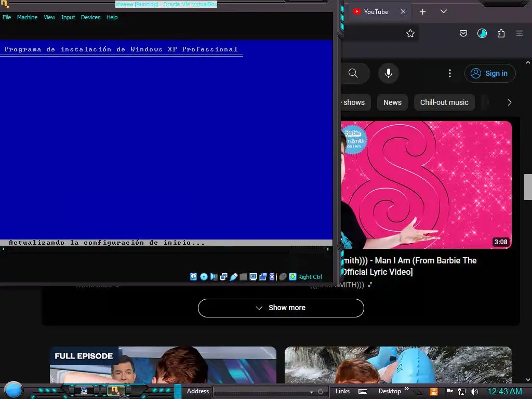Open a new browser tab with plus button
Viewport: 532px width, 399px height.
tap(423, 12)
